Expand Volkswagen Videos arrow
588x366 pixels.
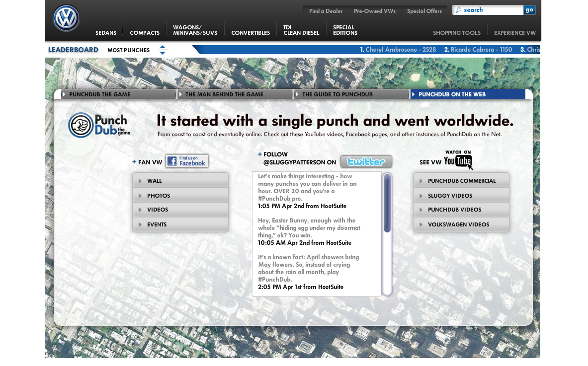coord(421,225)
